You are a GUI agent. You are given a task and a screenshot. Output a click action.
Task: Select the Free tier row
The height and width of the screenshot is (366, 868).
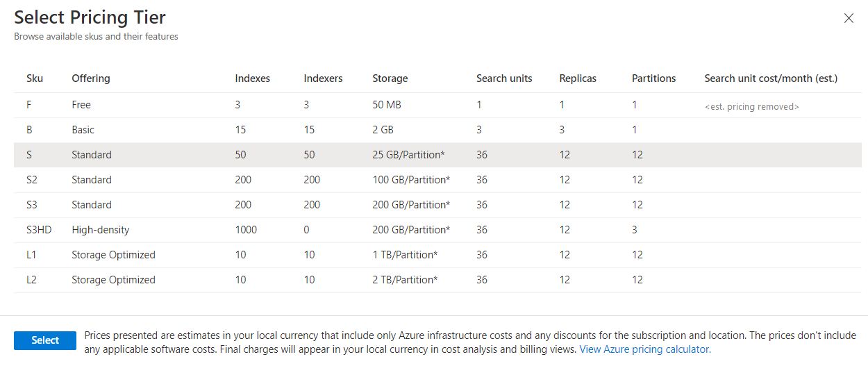(x=81, y=105)
